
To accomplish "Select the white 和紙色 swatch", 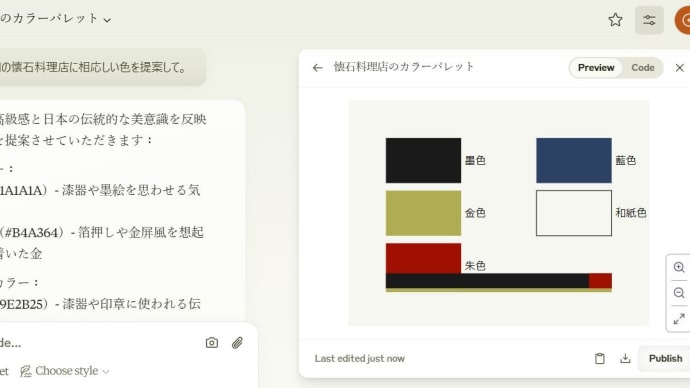I will point(573,213).
